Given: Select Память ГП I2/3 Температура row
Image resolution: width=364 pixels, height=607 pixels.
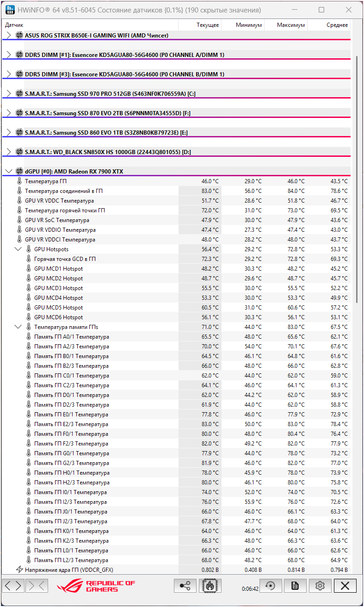Looking at the screenshot, I should (176, 502).
